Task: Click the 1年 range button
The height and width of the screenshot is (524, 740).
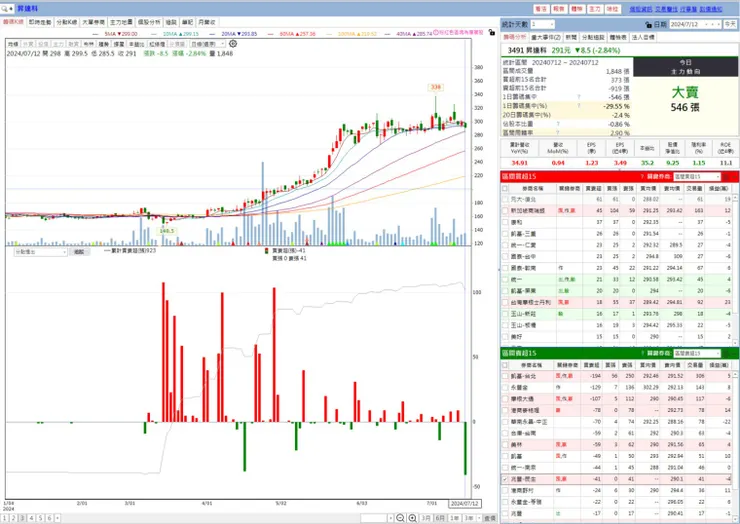Action: [454, 518]
